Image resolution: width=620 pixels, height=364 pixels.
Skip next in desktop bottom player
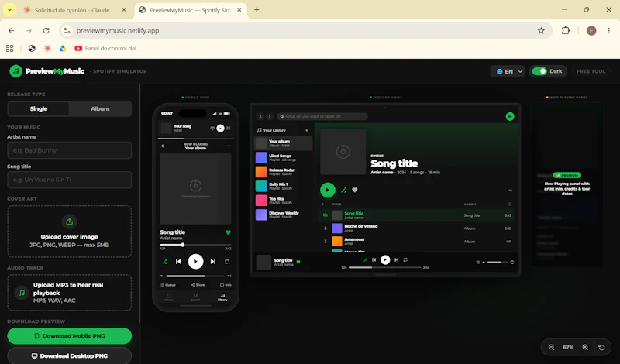click(x=396, y=259)
